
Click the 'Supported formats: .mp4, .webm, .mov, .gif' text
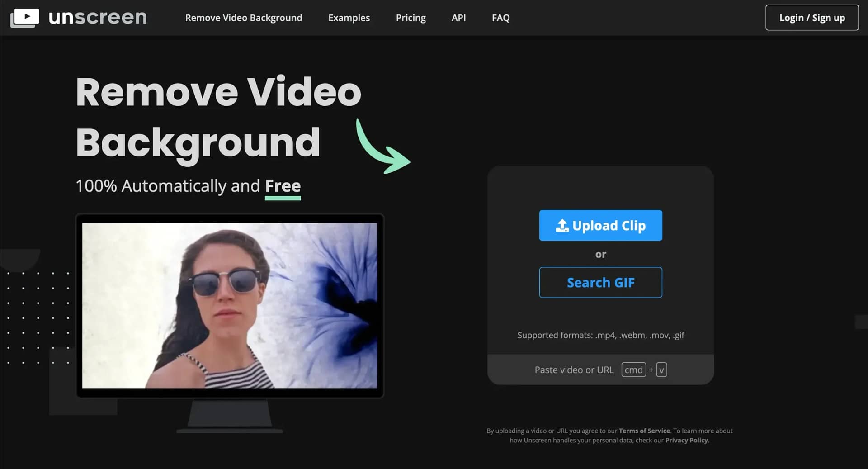pos(600,335)
